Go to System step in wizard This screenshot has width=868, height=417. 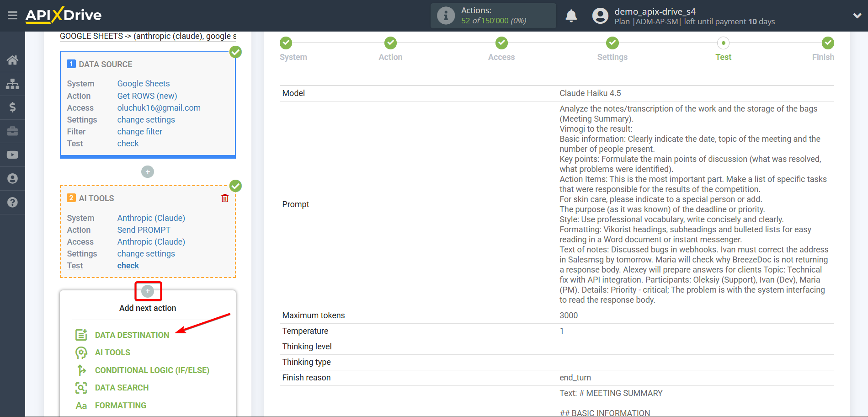pos(286,43)
